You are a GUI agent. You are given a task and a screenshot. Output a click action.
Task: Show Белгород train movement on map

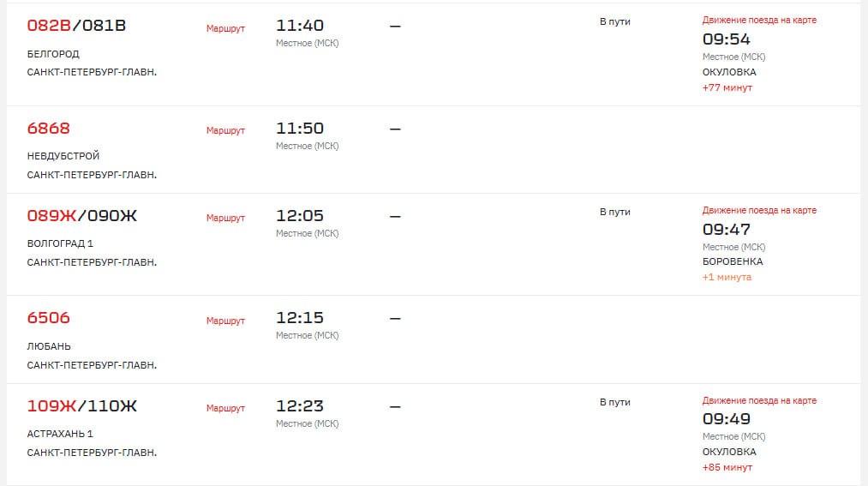coord(759,20)
